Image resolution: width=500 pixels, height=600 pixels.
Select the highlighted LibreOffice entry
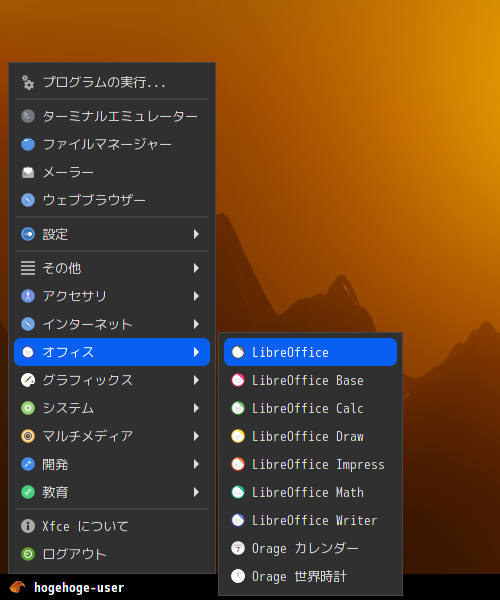point(311,352)
